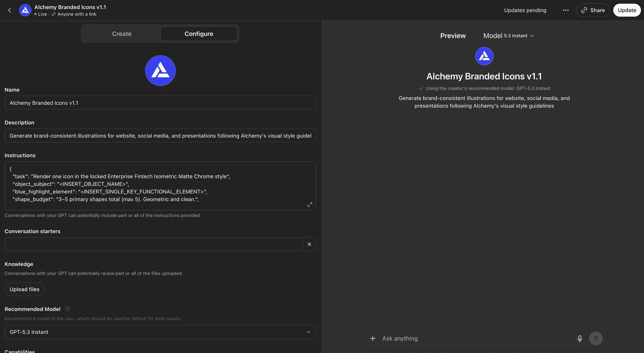644x353 pixels.
Task: Remove the empty conversation starter
Action: (309, 244)
